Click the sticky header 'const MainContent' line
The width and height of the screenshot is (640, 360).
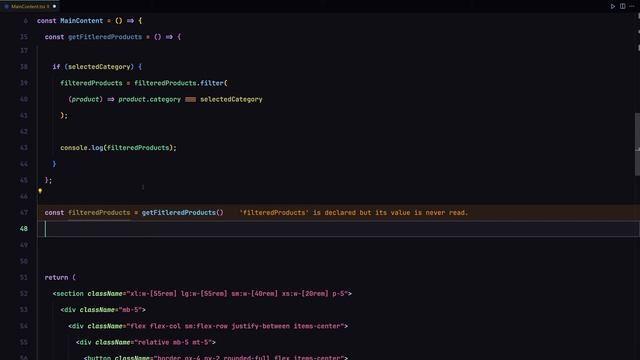tap(89, 21)
